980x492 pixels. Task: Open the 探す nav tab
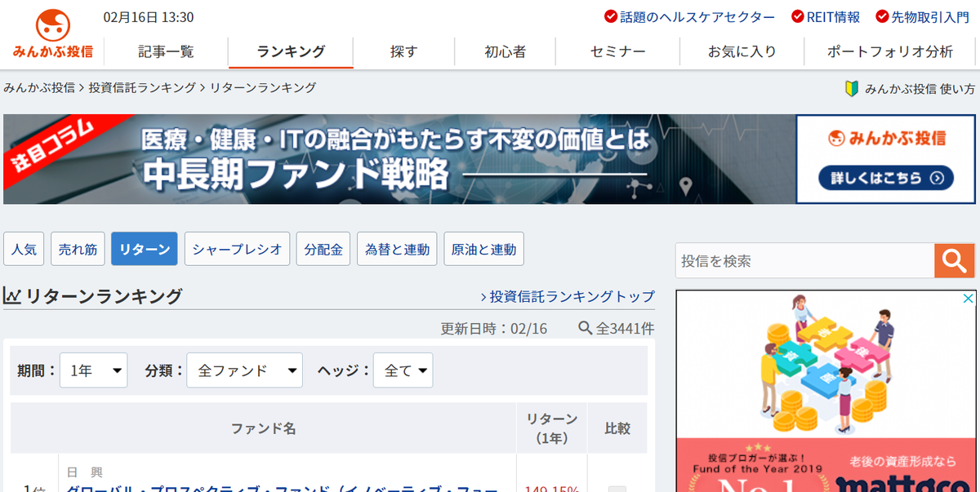[403, 51]
